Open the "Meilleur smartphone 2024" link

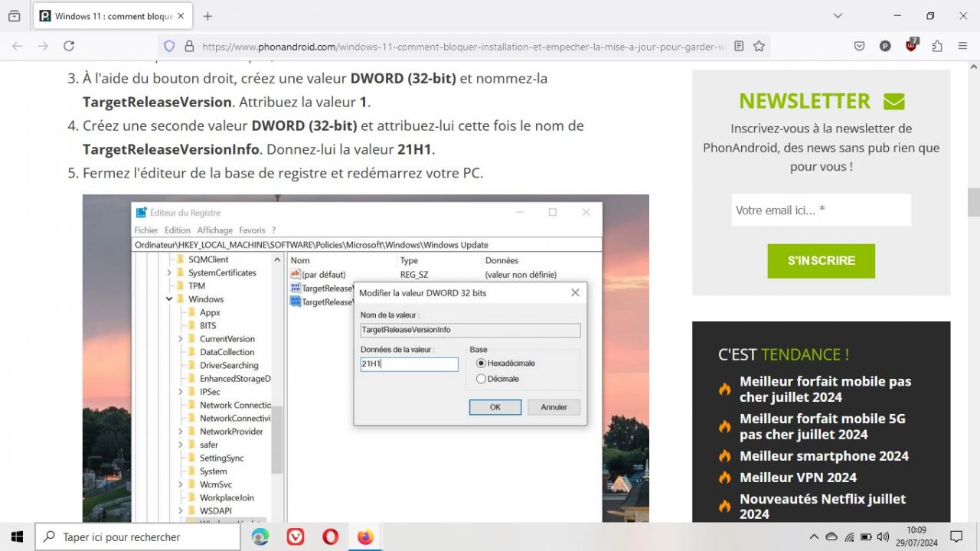[824, 456]
